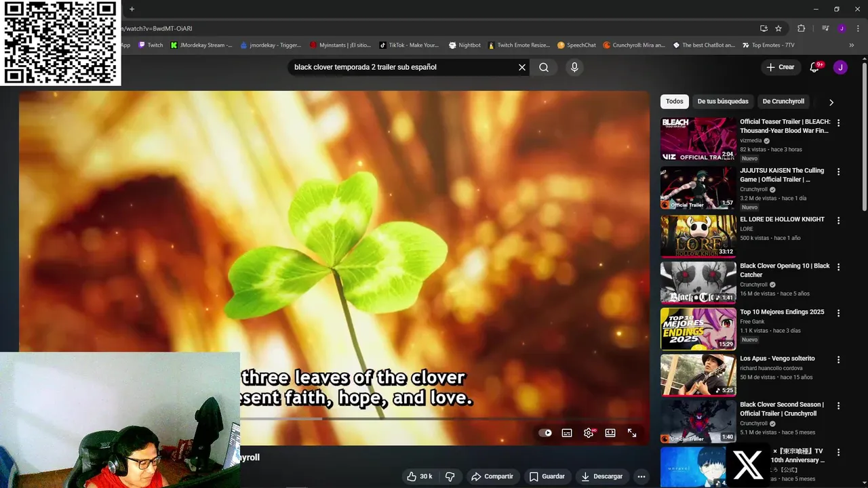Open the Chrome three-dot menu
The image size is (868, 488).
pos(858,28)
